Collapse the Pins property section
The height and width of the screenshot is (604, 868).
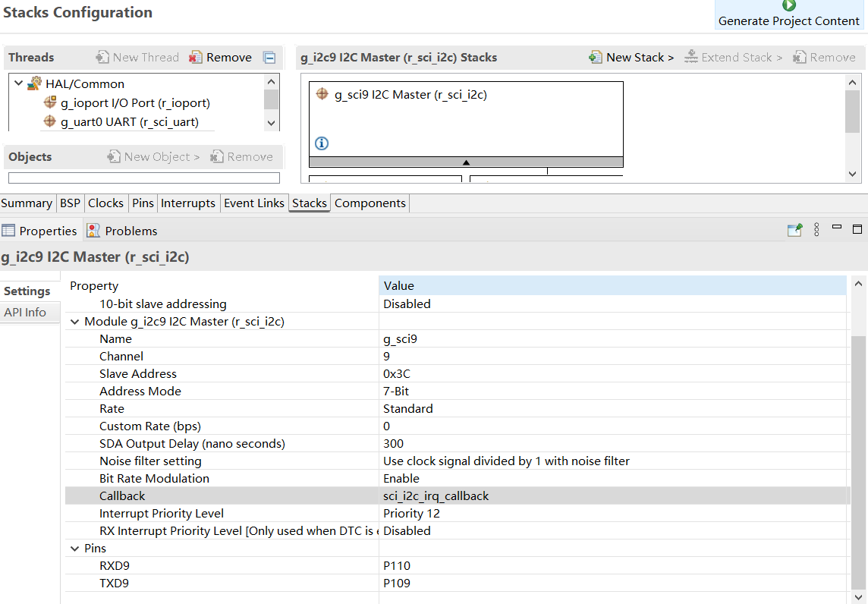(x=74, y=549)
